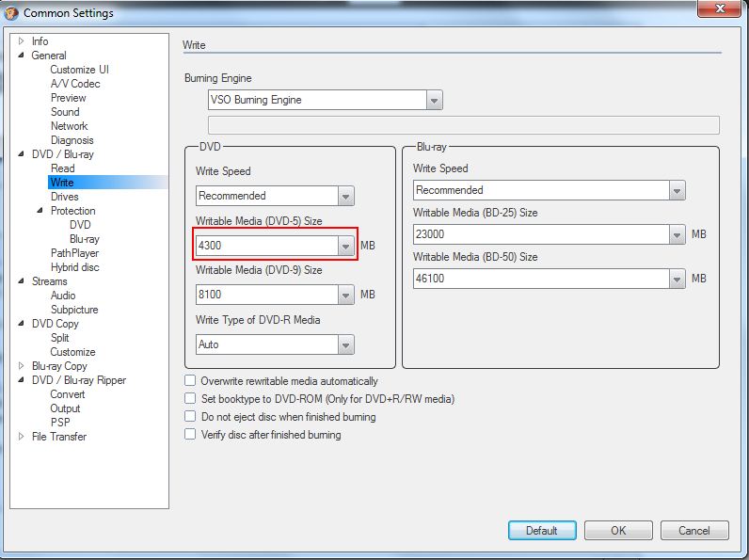This screenshot has height=560, width=749.
Task: Click the Common Settings app icon in title bar
Action: 11,13
